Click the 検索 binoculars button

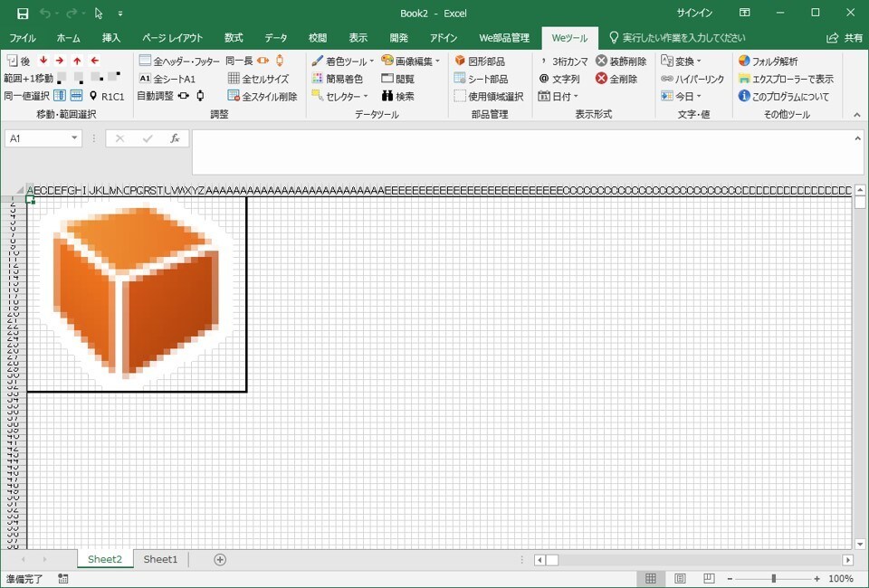[x=398, y=96]
